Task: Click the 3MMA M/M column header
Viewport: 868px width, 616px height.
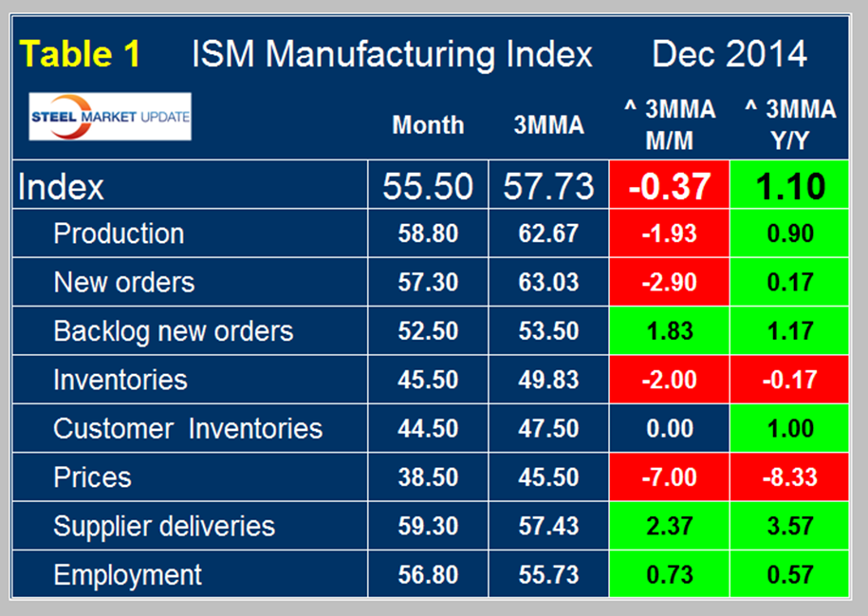Action: tap(669, 123)
